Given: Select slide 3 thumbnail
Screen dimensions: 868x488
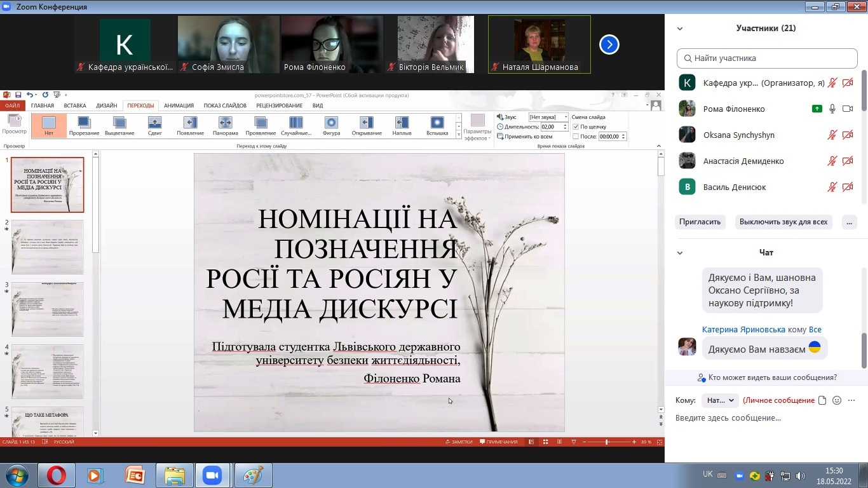Looking at the screenshot, I should 48,309.
